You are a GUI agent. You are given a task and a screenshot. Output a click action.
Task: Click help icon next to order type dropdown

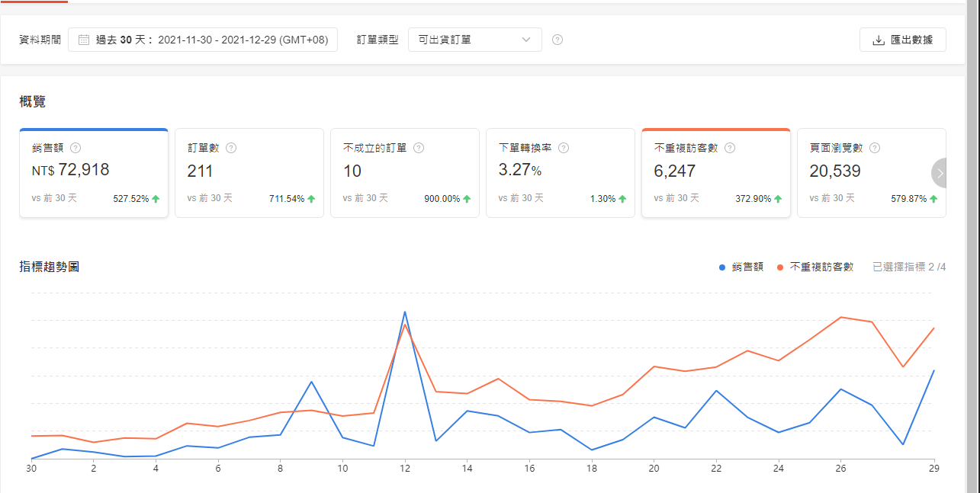point(557,40)
